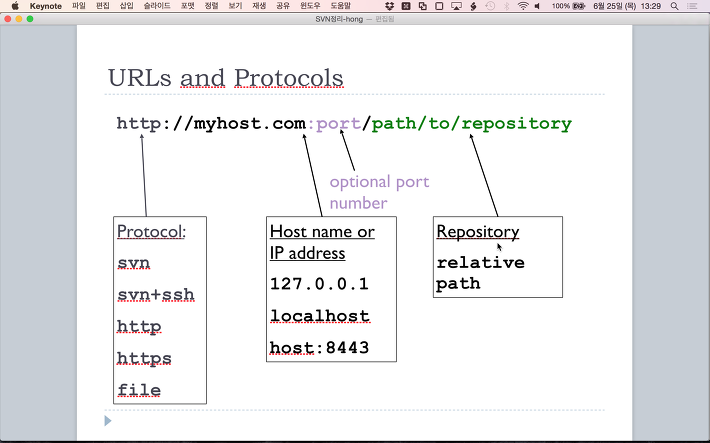Open the Keynote application menu

coord(46,6)
